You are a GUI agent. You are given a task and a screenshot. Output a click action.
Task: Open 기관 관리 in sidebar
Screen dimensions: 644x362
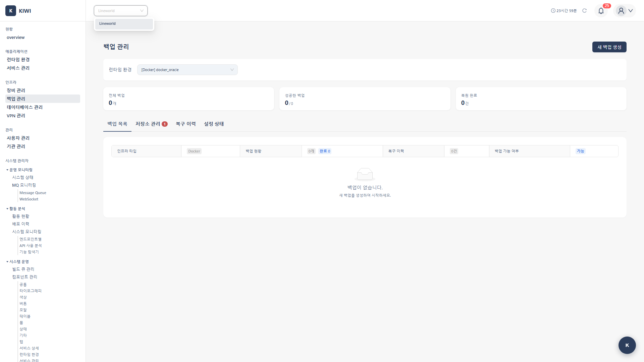pos(43,146)
